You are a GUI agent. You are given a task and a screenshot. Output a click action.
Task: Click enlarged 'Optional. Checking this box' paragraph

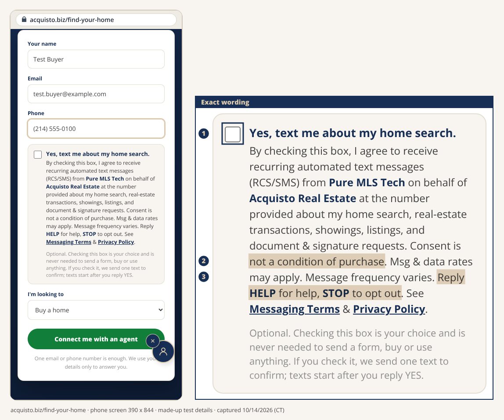click(357, 354)
